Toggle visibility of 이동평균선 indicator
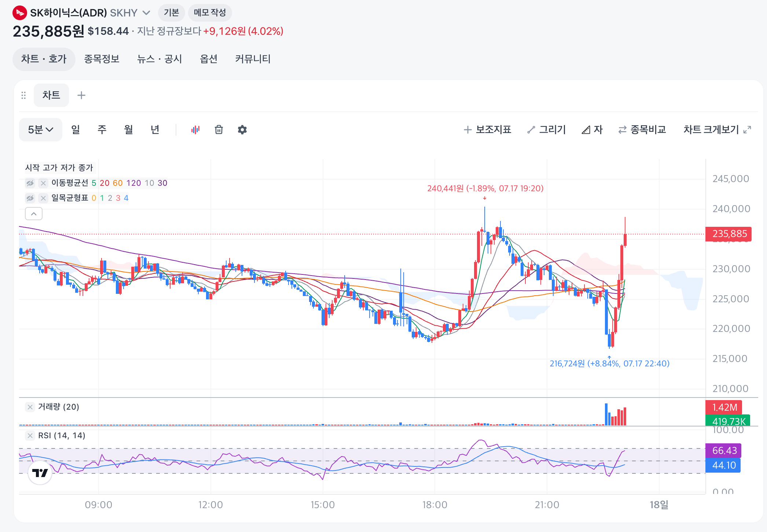The image size is (767, 532). click(30, 183)
